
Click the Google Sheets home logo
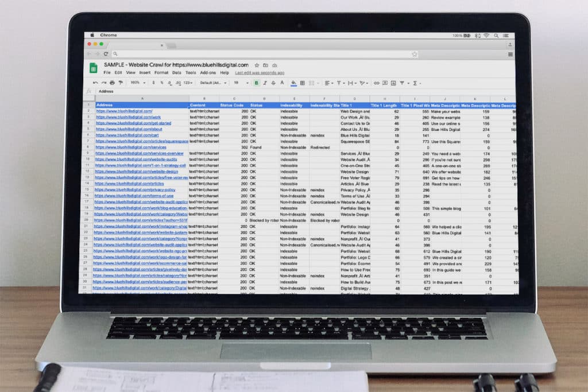[x=94, y=68]
